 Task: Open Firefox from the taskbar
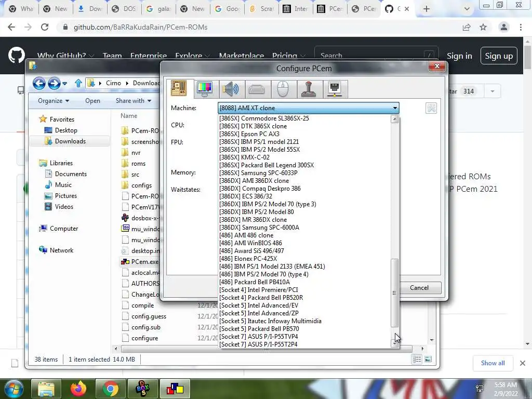tap(78, 389)
